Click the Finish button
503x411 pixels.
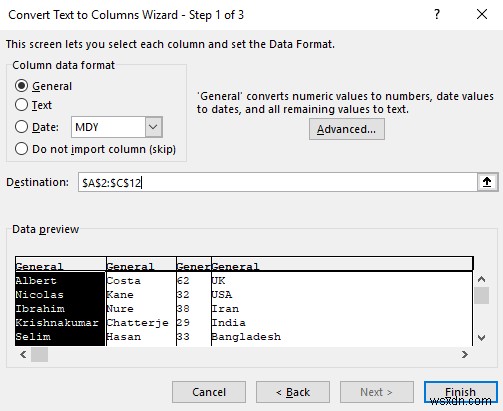click(x=461, y=392)
